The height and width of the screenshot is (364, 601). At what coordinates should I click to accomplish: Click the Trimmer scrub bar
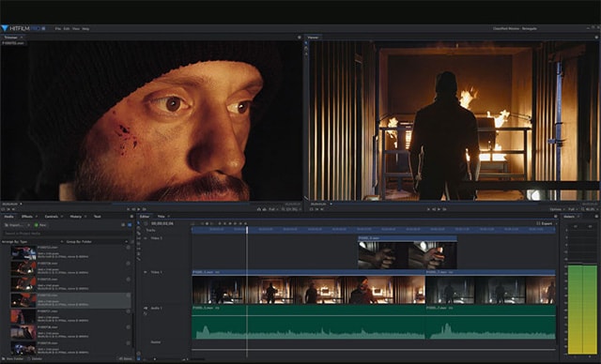pos(151,204)
